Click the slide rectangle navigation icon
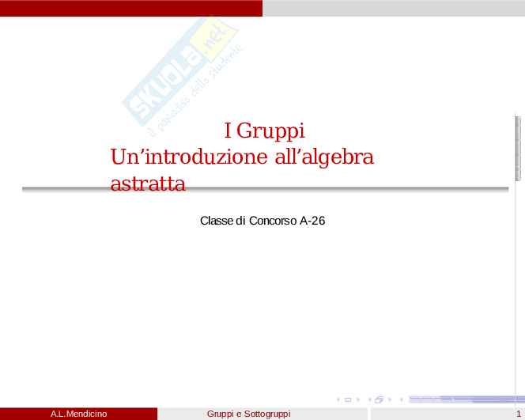Image resolution: width=525 pixels, height=420 pixels. coord(348,400)
